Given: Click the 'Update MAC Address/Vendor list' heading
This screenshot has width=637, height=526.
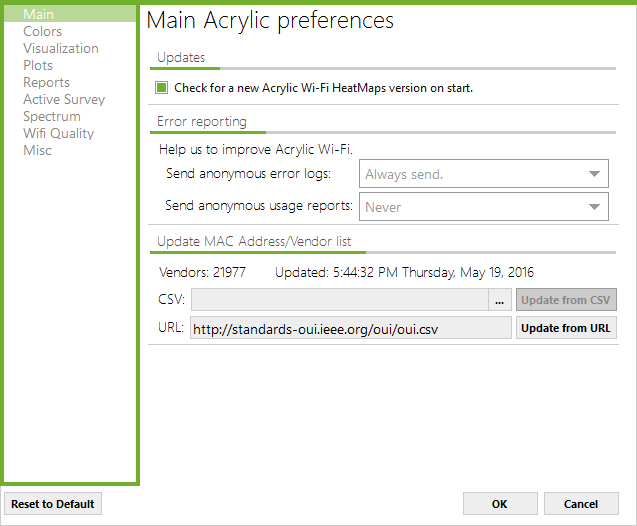Looking at the screenshot, I should tap(254, 241).
